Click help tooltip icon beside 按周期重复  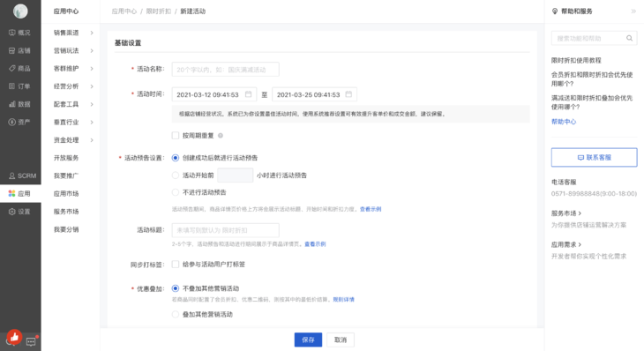point(221,136)
